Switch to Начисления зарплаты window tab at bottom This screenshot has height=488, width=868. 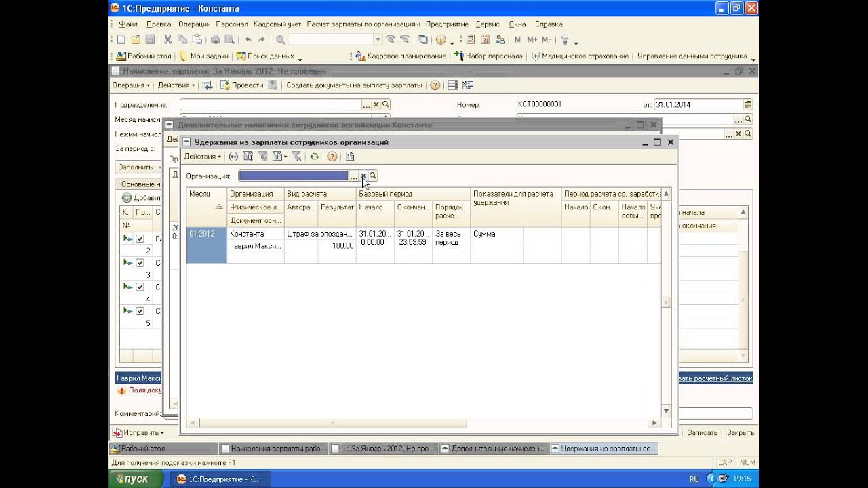[x=273, y=449]
